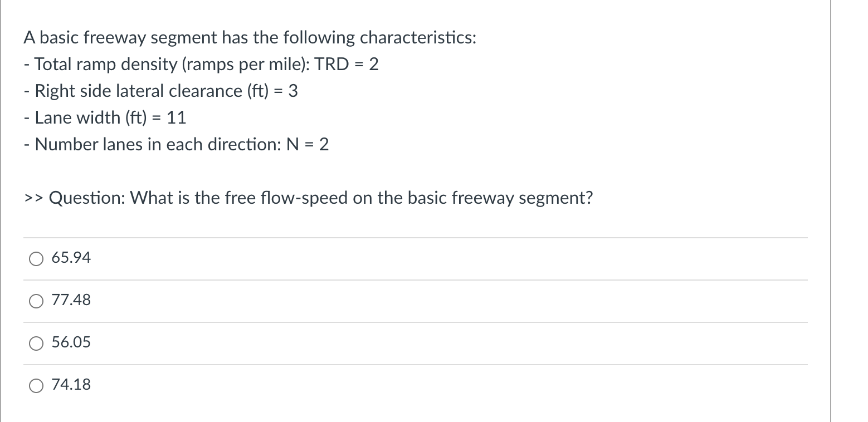Click the radio circle beside 74.18
The image size is (868, 422).
pos(36,385)
